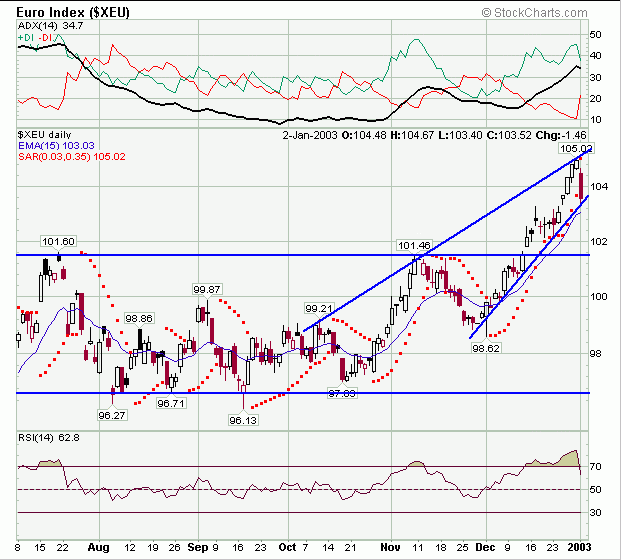The image size is (621, 560).
Task: Select the RSI(14) 62.8 indicator label
Action: point(49,438)
